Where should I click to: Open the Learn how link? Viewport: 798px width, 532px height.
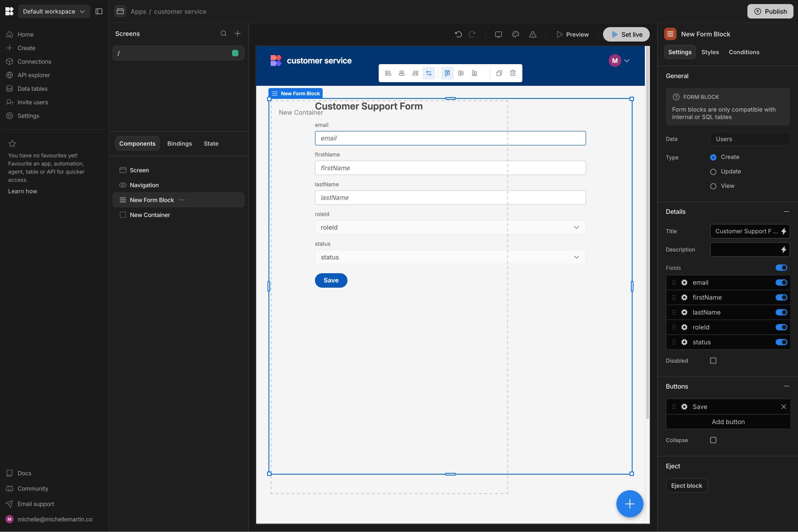point(23,191)
